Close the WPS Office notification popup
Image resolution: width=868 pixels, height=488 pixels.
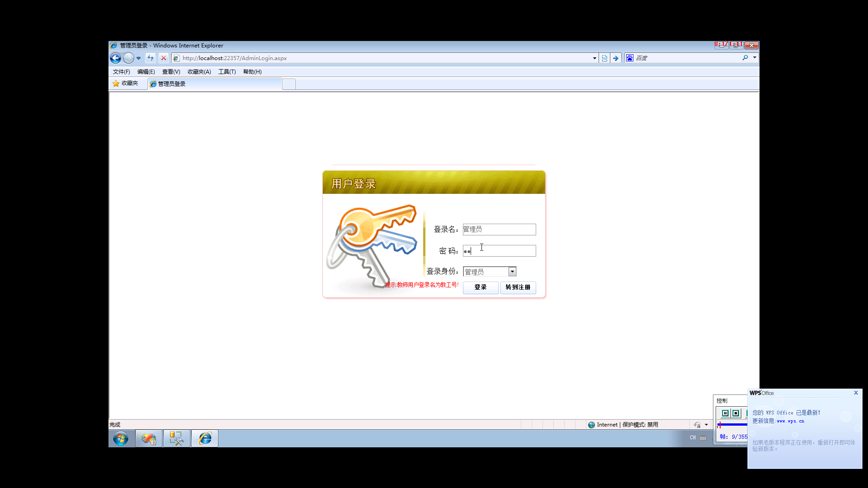[856, 393]
